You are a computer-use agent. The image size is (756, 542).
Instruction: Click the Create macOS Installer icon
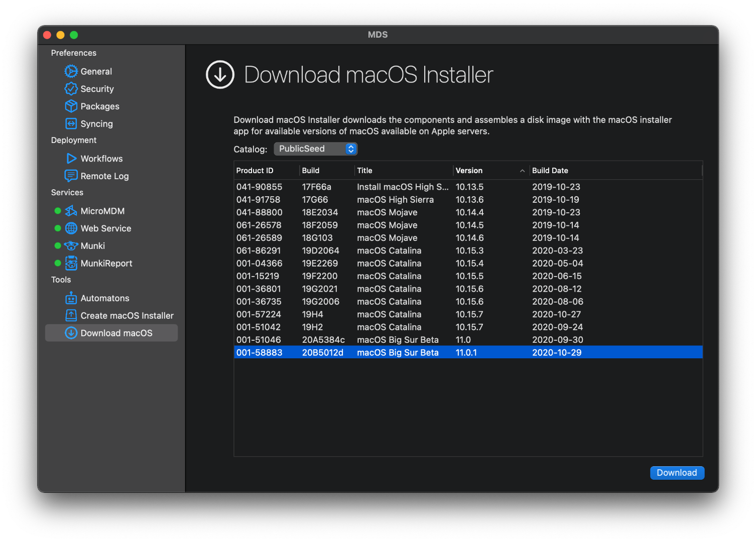[x=71, y=316]
